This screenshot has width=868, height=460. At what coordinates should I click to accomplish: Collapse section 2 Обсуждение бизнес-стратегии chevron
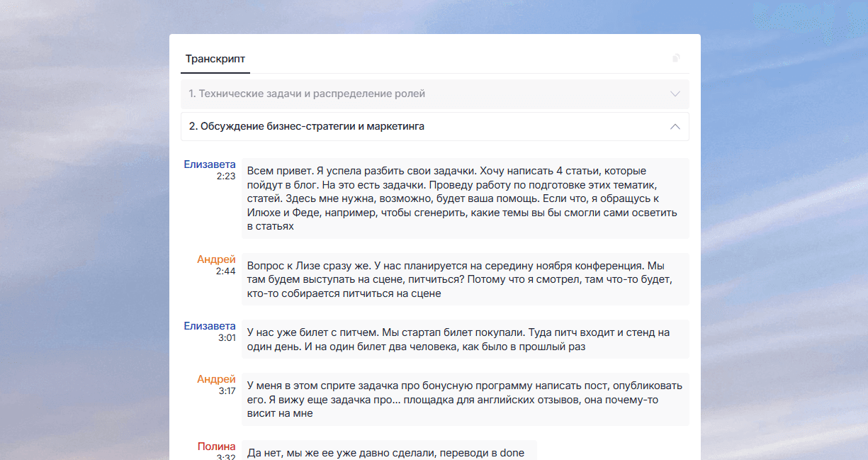(675, 126)
